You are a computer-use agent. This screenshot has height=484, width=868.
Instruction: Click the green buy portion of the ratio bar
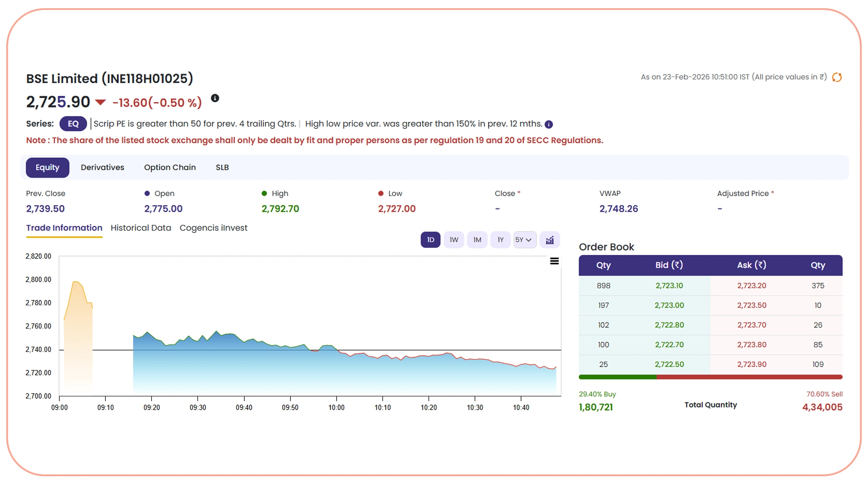click(x=617, y=377)
